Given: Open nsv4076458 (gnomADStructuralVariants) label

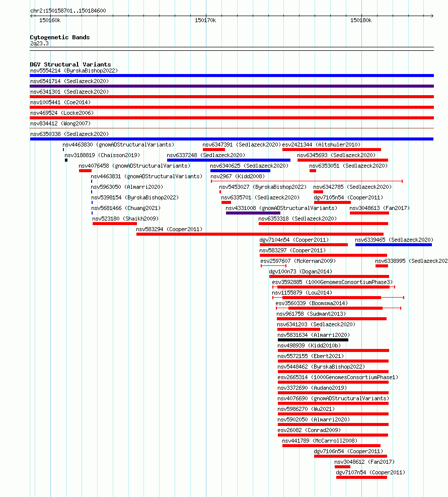Looking at the screenshot, I should tap(135, 166).
